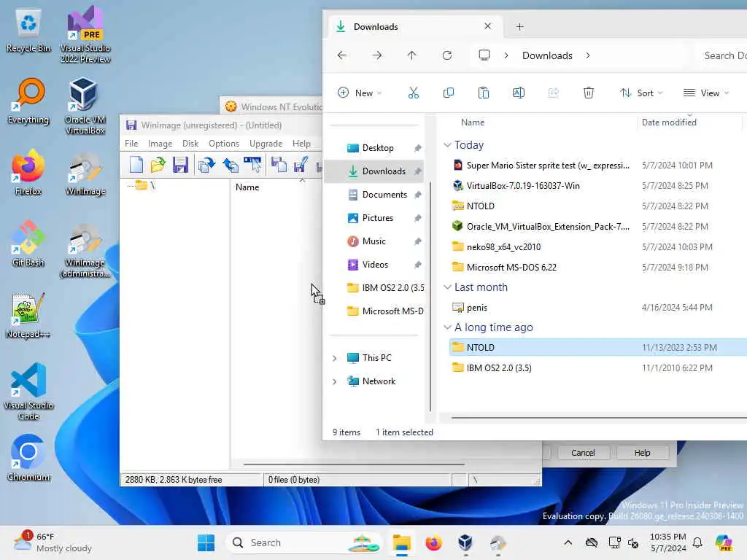
Task: Select Everything search desktop shortcut
Action: click(x=28, y=101)
